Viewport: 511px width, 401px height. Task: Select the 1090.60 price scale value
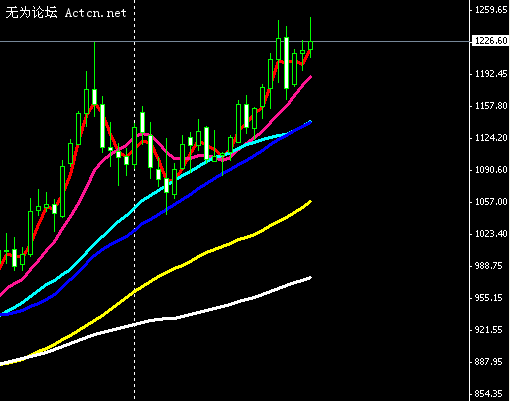491,170
